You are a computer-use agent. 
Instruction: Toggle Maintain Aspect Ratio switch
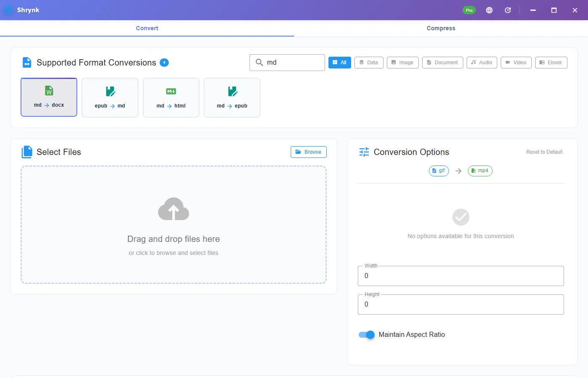coord(367,335)
